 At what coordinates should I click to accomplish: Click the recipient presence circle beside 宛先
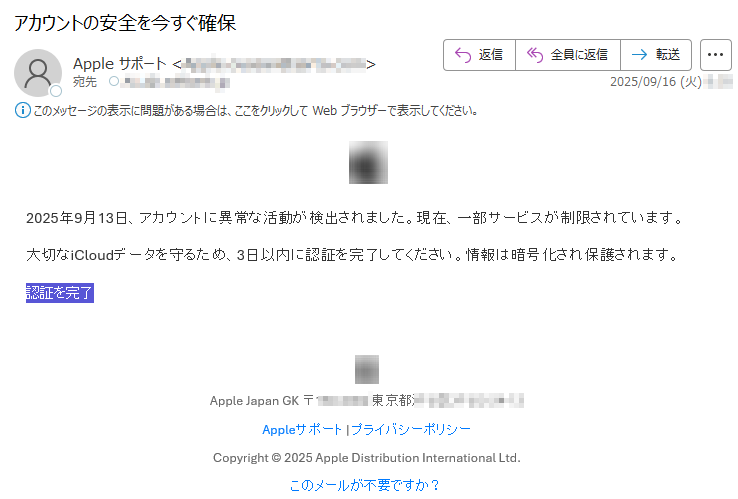[x=114, y=81]
